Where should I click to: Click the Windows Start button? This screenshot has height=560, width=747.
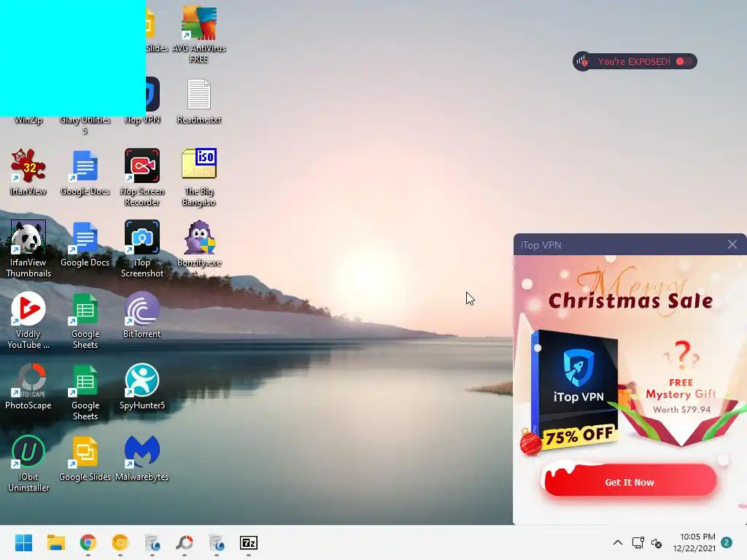(x=23, y=542)
